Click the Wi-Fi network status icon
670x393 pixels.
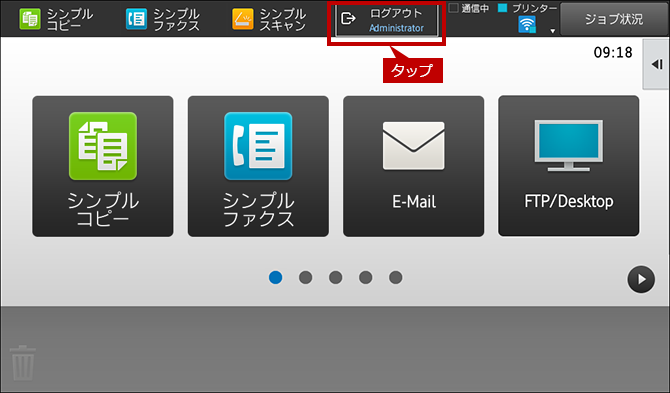pyautogui.click(x=527, y=24)
